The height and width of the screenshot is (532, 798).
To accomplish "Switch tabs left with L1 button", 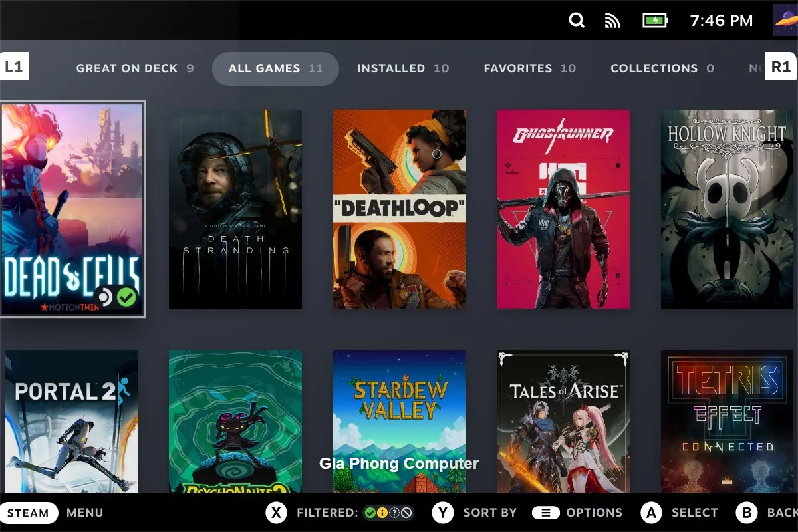I will click(x=14, y=67).
